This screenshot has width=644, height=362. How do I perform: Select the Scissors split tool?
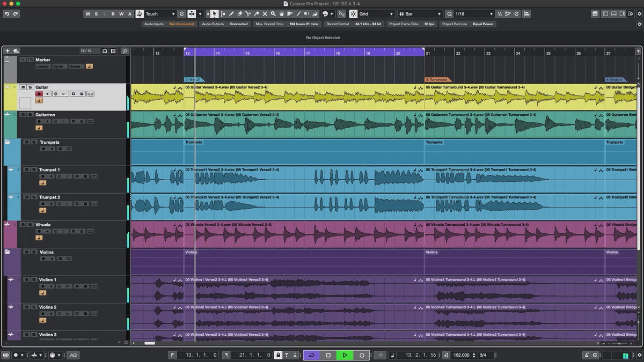tap(248, 14)
